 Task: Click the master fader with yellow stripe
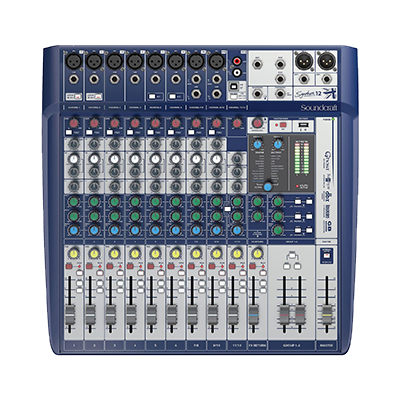[x=327, y=315]
